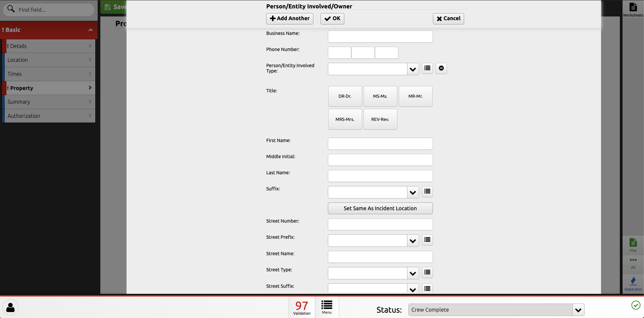Open list icon beside Street Type

coord(427,273)
